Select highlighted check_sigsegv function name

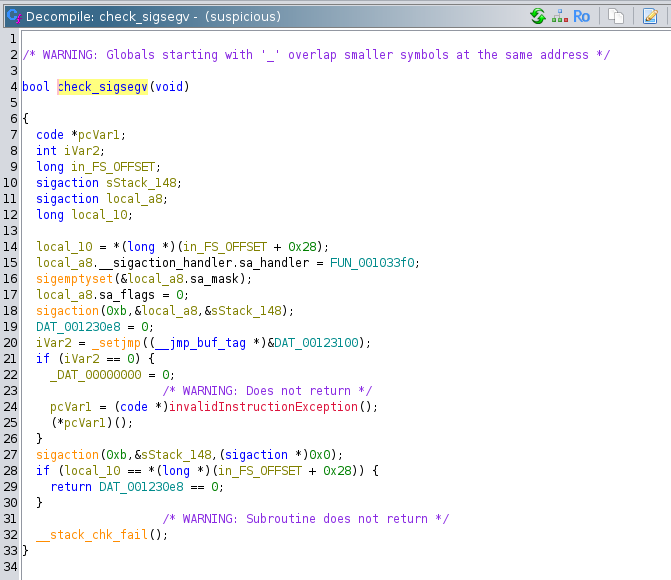click(103, 87)
